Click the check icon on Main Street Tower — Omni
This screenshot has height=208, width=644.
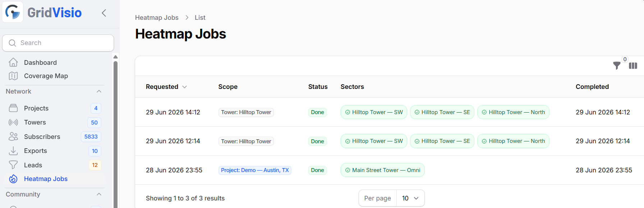(348, 170)
